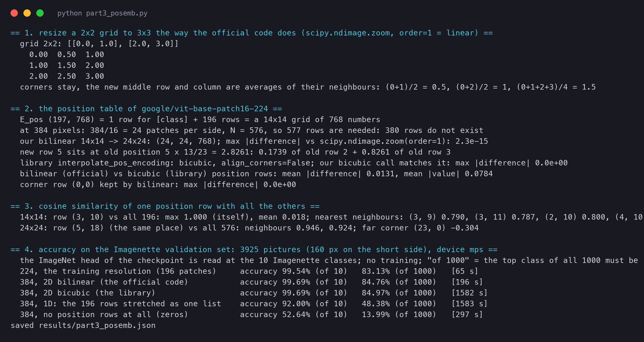
Task: Click the green maximize window button
Action: pyautogui.click(x=40, y=13)
